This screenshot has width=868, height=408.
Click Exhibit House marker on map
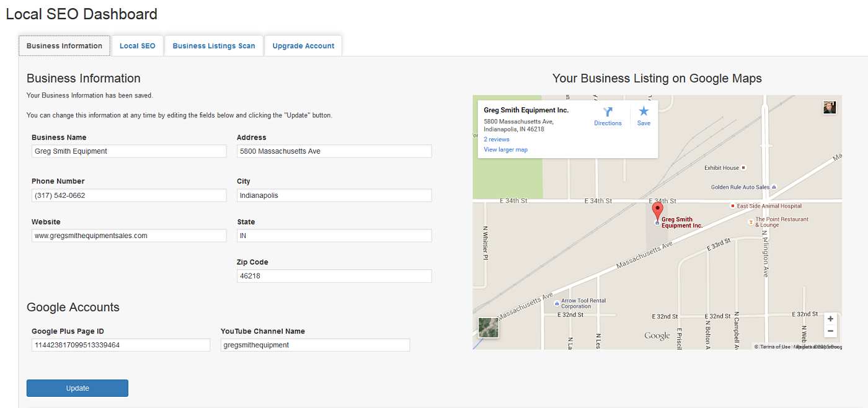(x=744, y=167)
